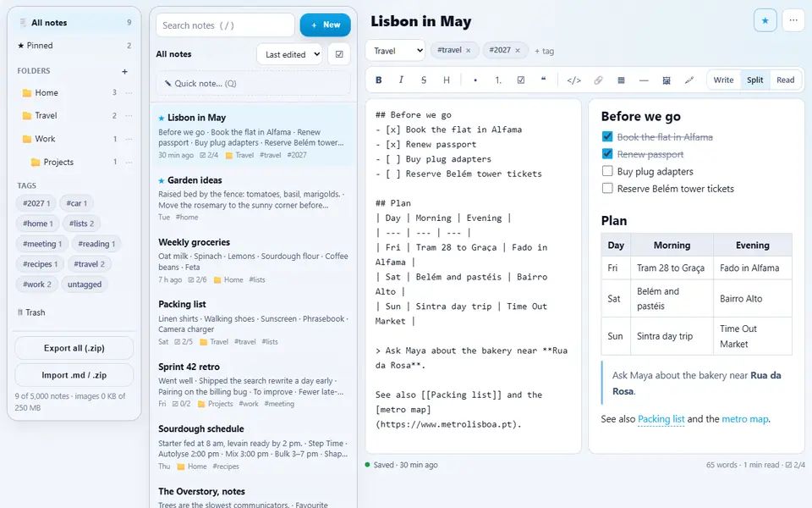Open the Work folder's options menu
The width and height of the screenshot is (812, 508).
click(129, 139)
